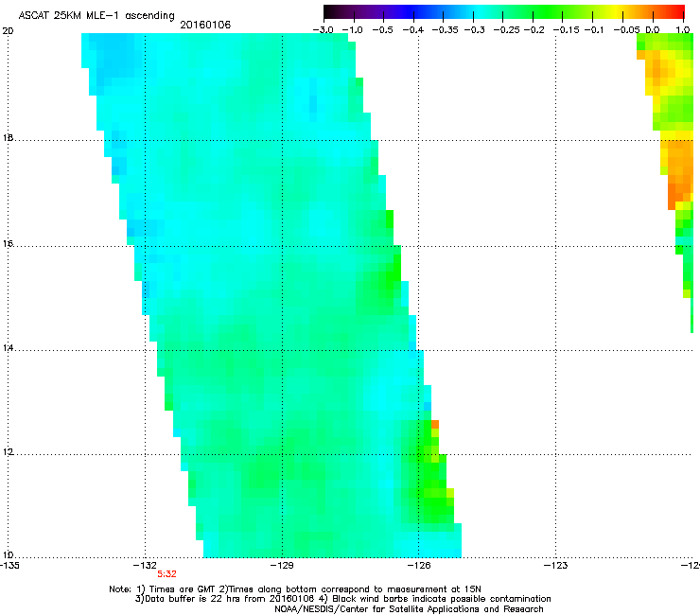Click the latitude axis label 14

click(8, 348)
